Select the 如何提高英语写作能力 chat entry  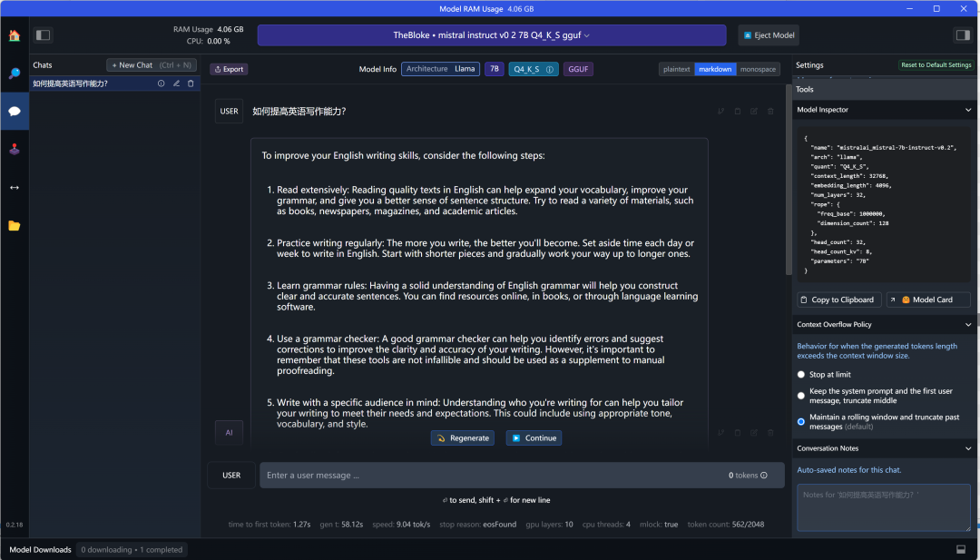pyautogui.click(x=115, y=84)
